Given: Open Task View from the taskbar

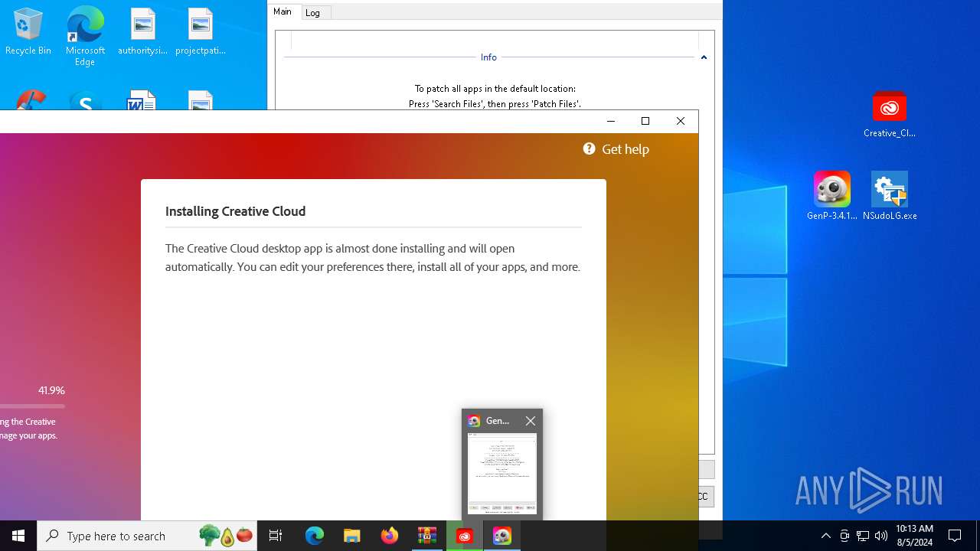Looking at the screenshot, I should tap(276, 536).
